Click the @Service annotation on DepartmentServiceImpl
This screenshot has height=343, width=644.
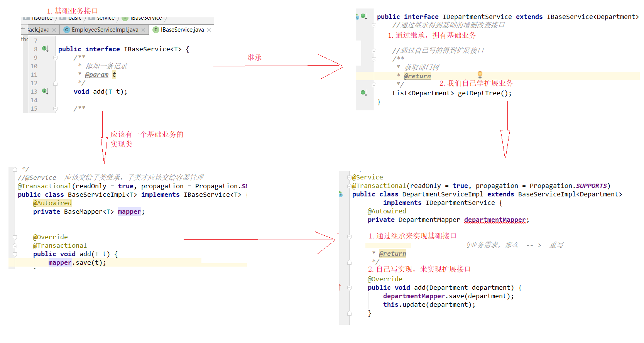[368, 177]
